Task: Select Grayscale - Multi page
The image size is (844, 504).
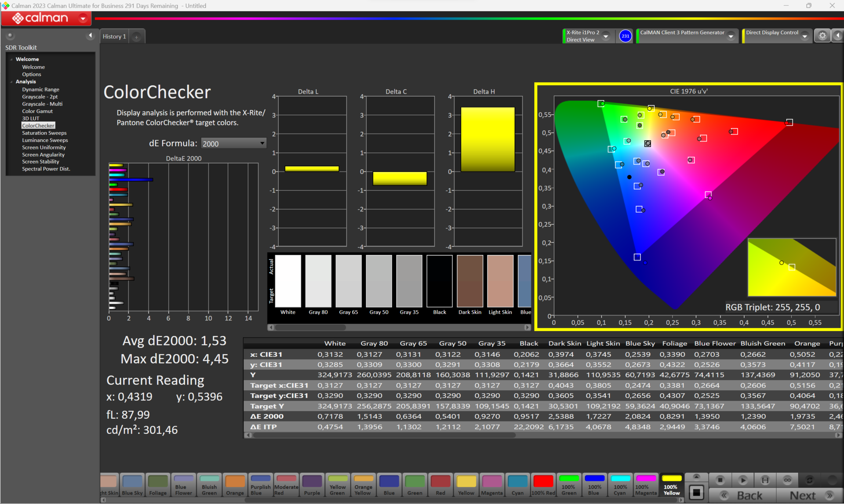Action: (42, 104)
